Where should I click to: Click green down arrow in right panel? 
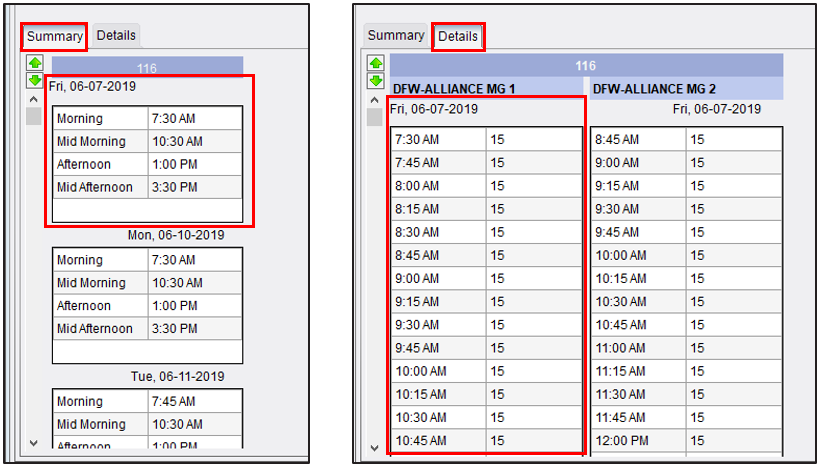click(x=375, y=81)
